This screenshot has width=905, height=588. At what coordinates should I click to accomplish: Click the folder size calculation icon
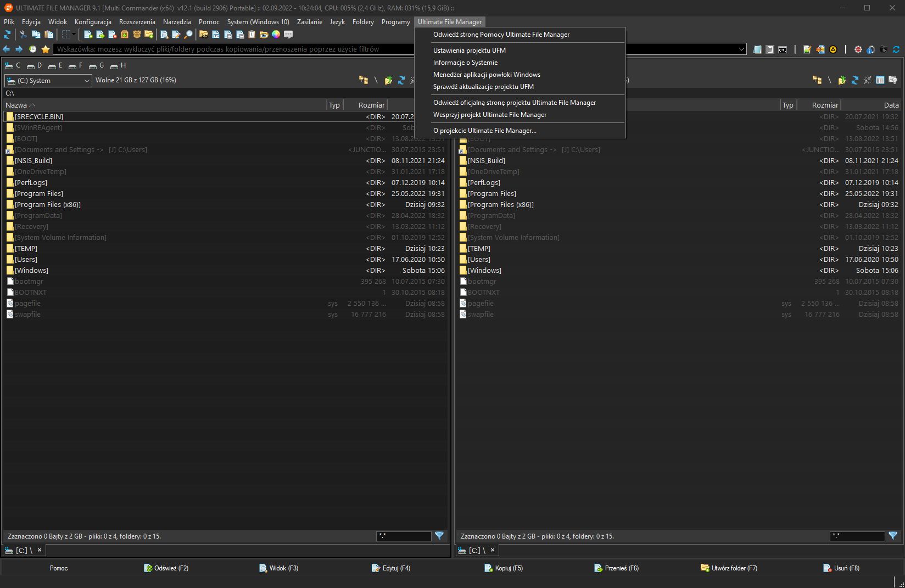click(203, 34)
